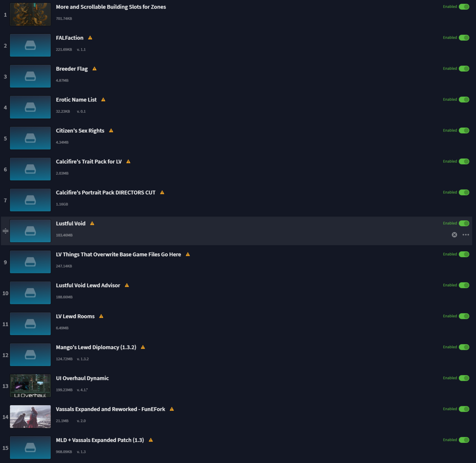
Task: Select 'UI Overhaul Dynamic' mod title
Action: tap(82, 378)
